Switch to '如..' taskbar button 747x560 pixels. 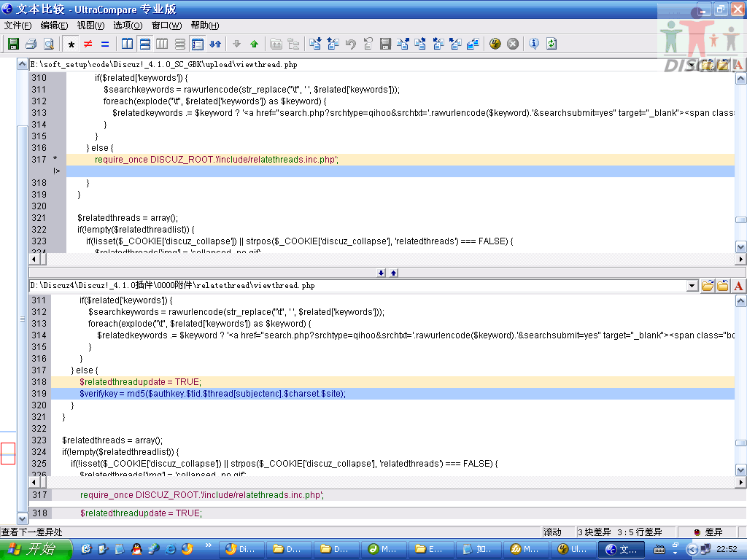click(x=478, y=550)
